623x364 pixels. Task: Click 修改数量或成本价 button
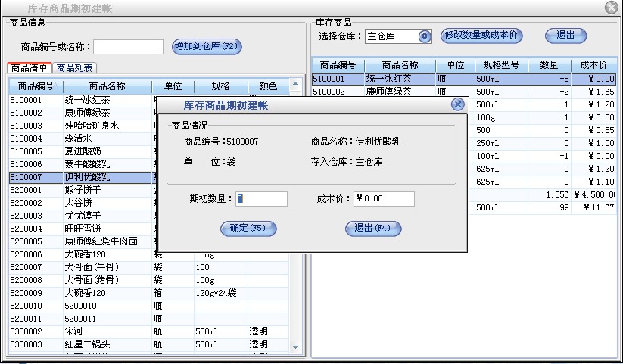482,36
